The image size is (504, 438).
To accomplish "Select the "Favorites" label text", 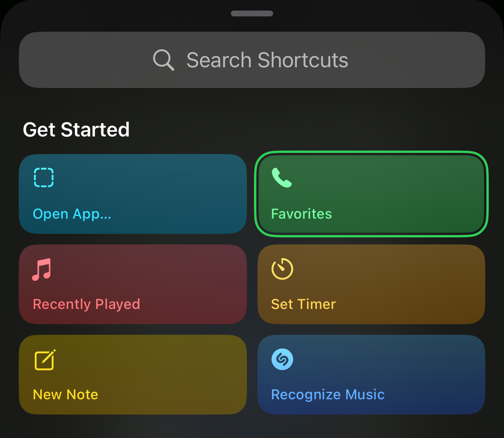I will (301, 214).
